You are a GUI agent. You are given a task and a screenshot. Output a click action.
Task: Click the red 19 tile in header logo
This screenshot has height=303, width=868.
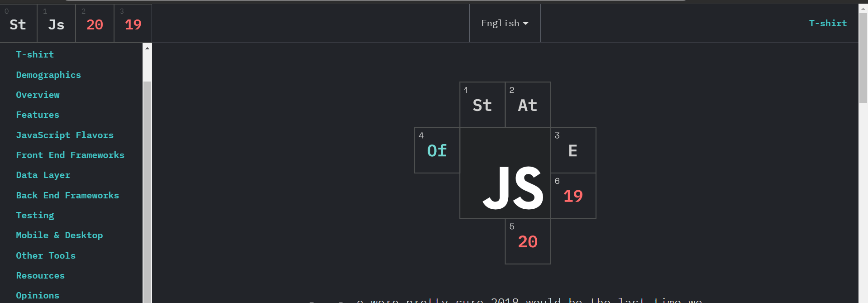[x=133, y=24]
